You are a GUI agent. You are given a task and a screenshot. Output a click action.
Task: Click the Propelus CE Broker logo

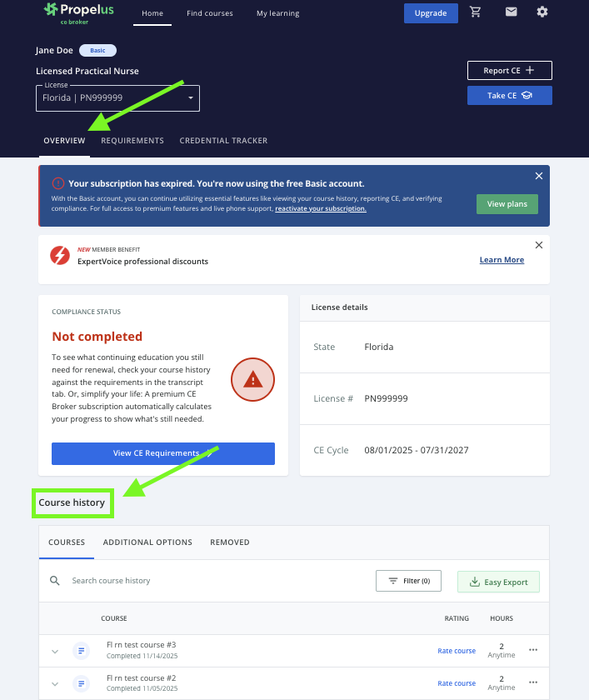pos(77,12)
